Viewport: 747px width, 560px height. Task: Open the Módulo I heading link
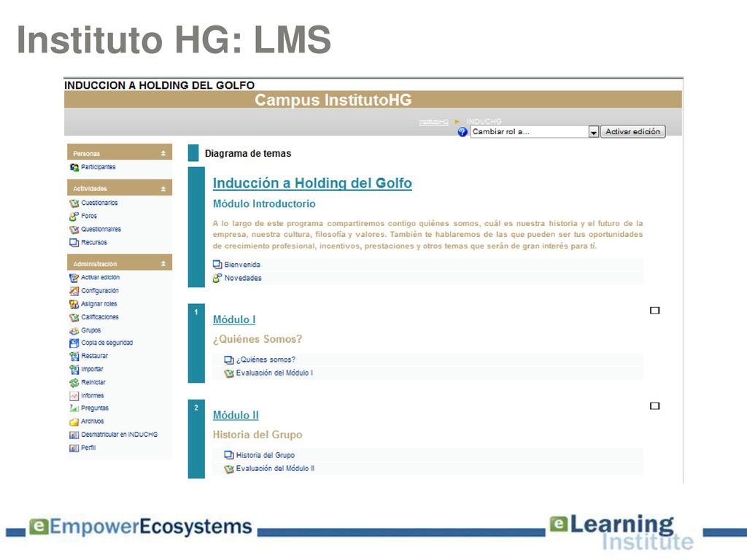point(234,319)
